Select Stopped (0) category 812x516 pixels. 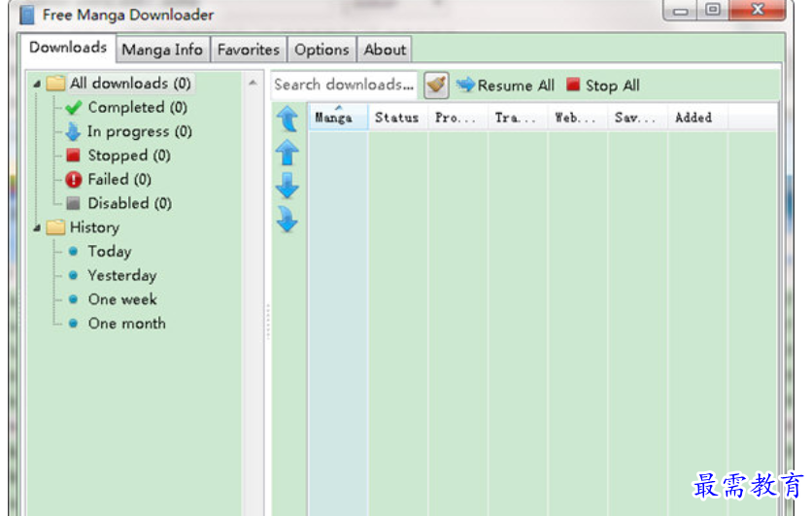pos(129,155)
